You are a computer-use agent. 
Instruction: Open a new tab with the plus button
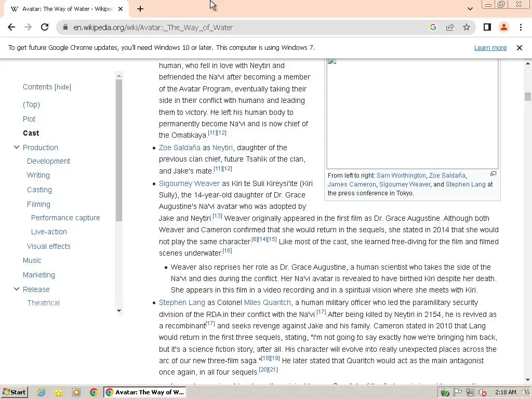pyautogui.click(x=140, y=9)
